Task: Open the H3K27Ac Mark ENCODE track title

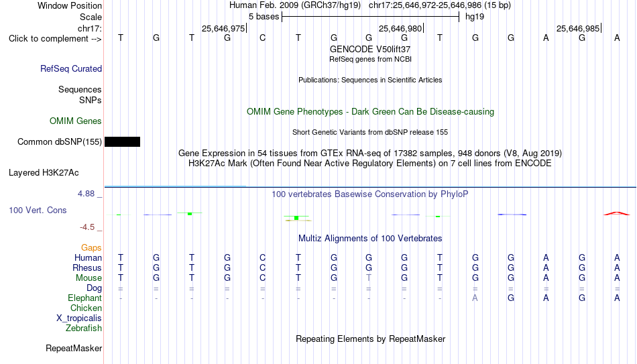Action: click(370, 164)
